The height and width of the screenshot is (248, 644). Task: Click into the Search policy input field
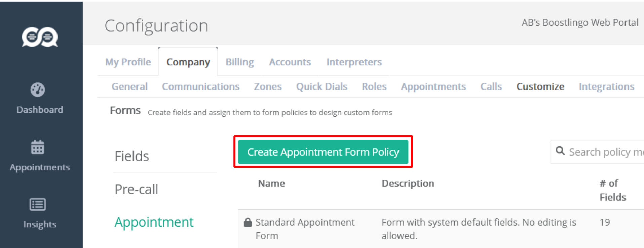coord(605,152)
